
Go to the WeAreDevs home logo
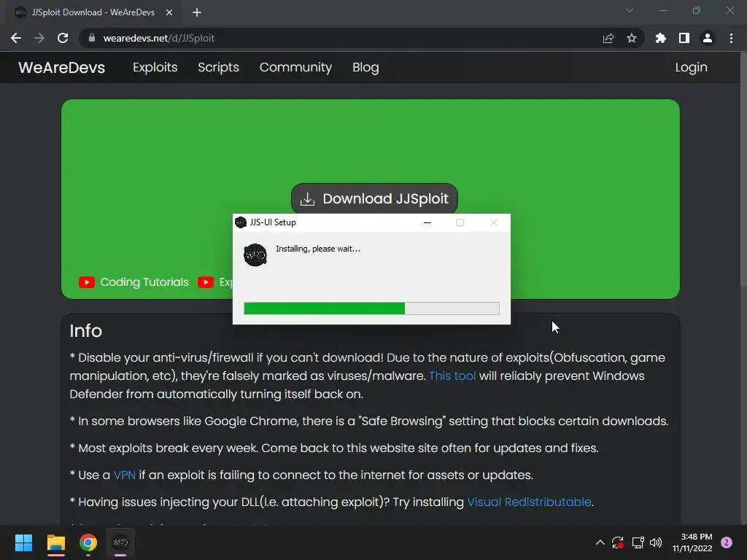point(62,68)
